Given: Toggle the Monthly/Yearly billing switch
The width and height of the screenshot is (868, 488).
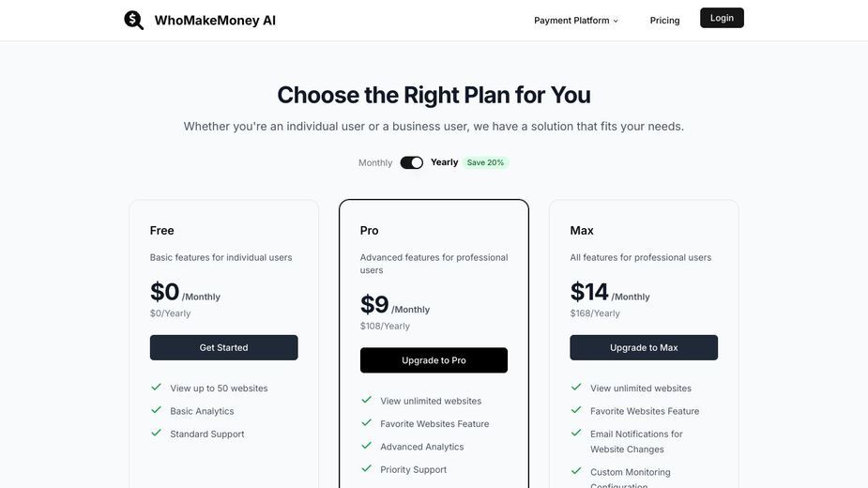Looking at the screenshot, I should 411,162.
